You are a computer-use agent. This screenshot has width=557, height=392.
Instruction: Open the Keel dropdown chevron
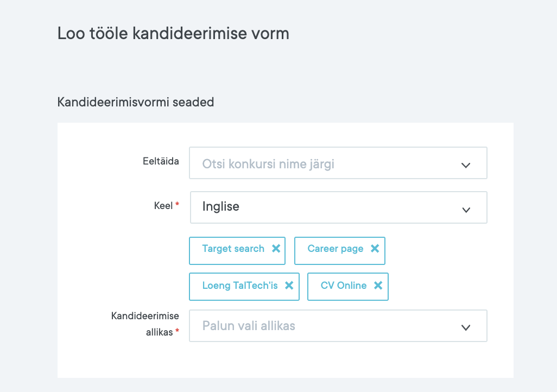[x=465, y=210]
